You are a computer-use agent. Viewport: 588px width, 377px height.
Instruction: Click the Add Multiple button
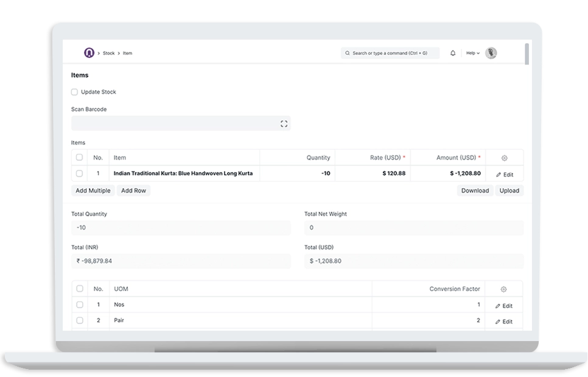[x=92, y=191]
